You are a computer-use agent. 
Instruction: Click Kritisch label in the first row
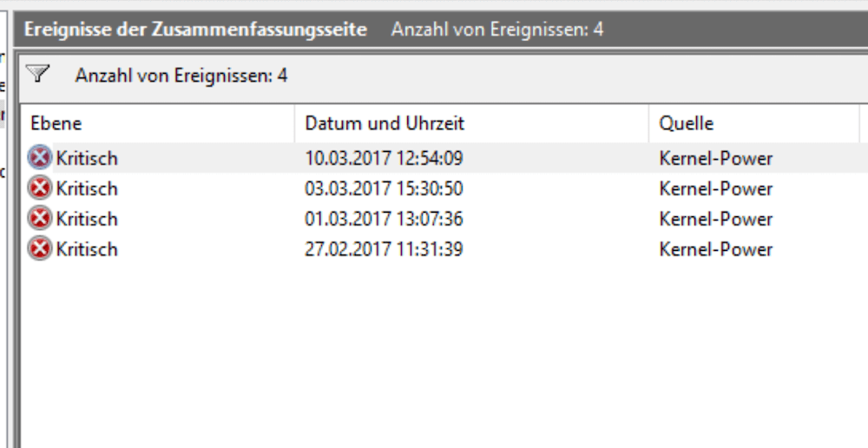click(87, 158)
